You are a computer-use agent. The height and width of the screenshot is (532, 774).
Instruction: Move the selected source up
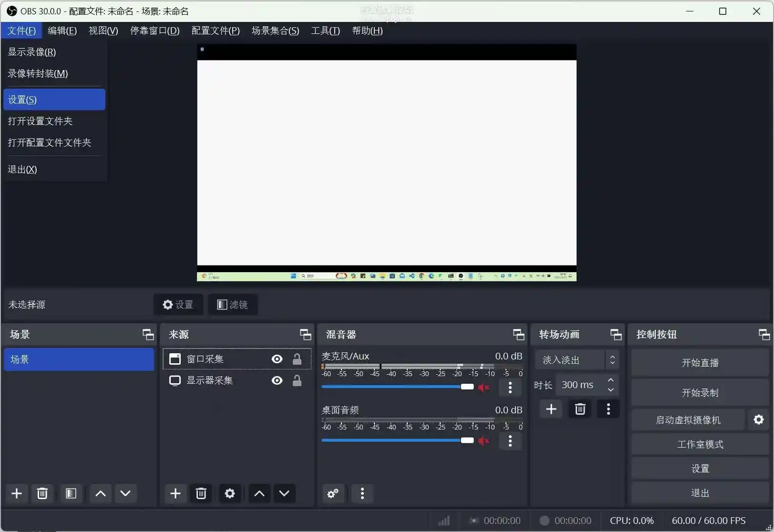(258, 493)
